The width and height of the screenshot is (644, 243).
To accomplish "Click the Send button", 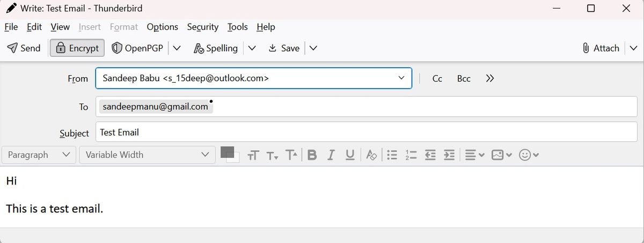I will pyautogui.click(x=24, y=48).
